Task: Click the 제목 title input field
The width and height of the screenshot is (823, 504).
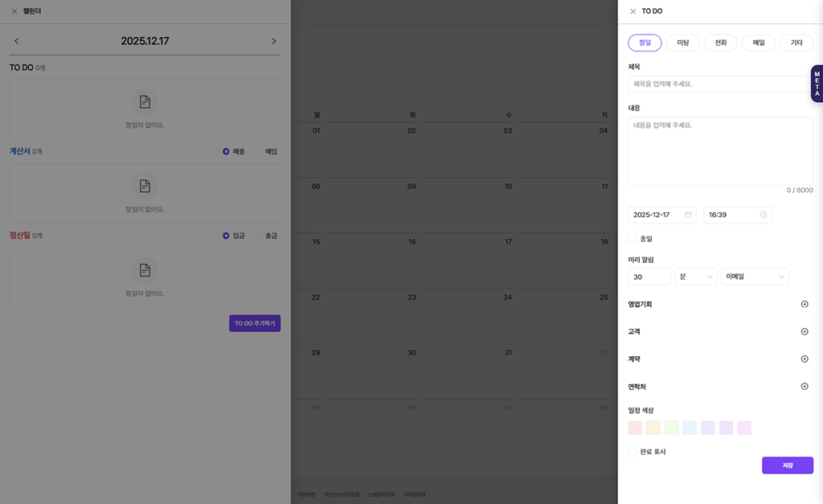Action: coord(719,84)
